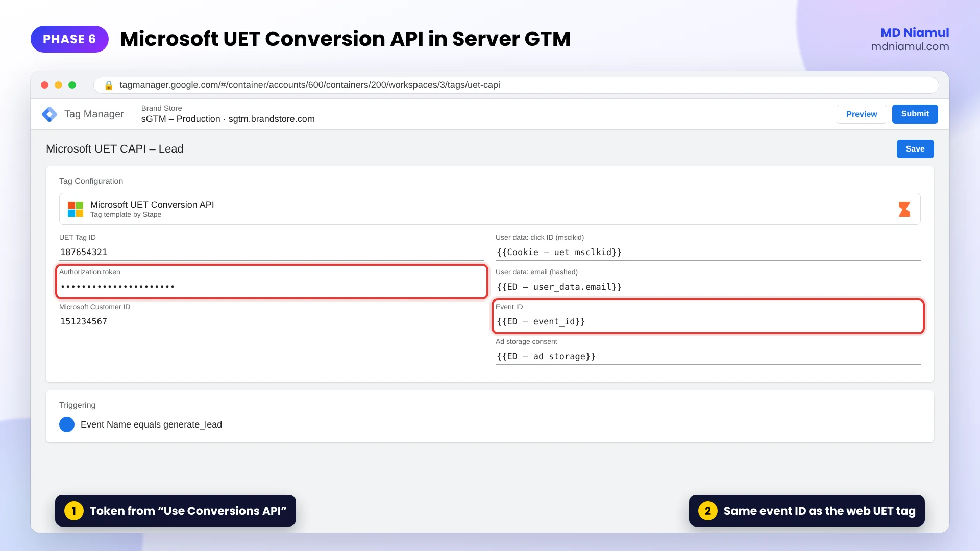The image size is (980, 551).
Task: Click the Brand Store account name
Action: tap(162, 108)
